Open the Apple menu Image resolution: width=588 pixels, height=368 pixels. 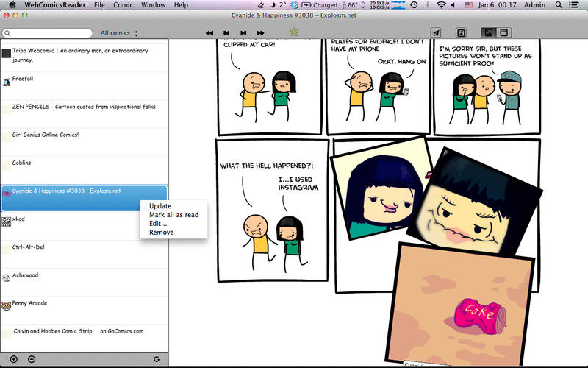[x=12, y=5]
